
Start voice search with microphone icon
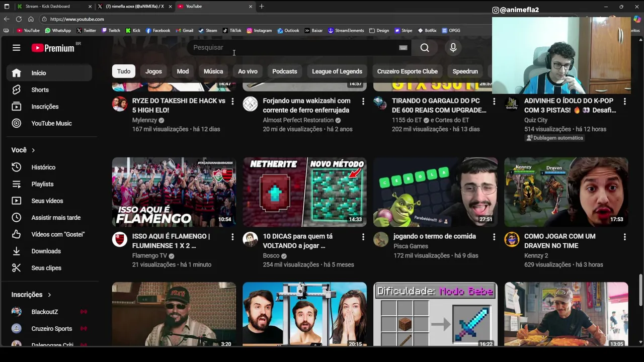click(453, 47)
